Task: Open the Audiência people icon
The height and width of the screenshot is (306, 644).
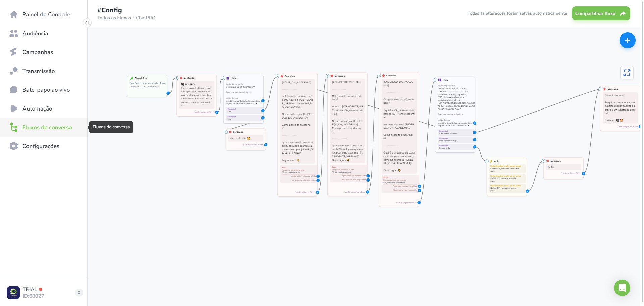Action: (14, 33)
